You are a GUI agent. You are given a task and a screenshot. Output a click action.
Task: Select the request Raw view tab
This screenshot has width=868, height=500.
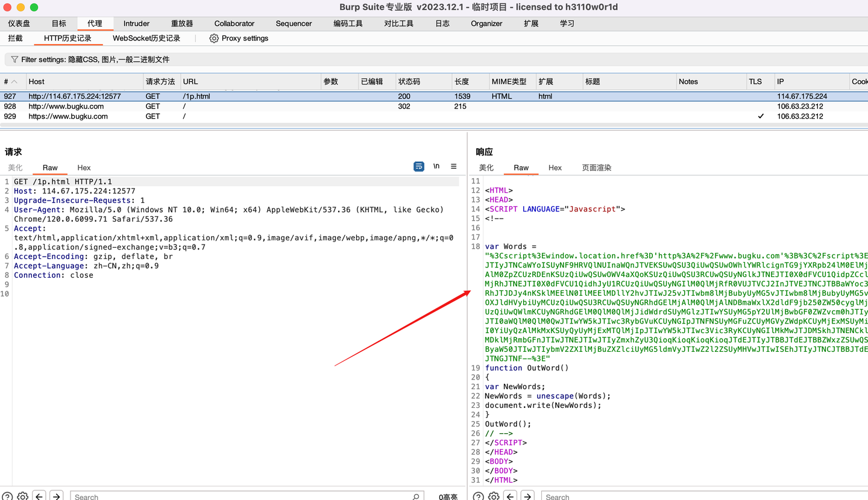(x=50, y=167)
